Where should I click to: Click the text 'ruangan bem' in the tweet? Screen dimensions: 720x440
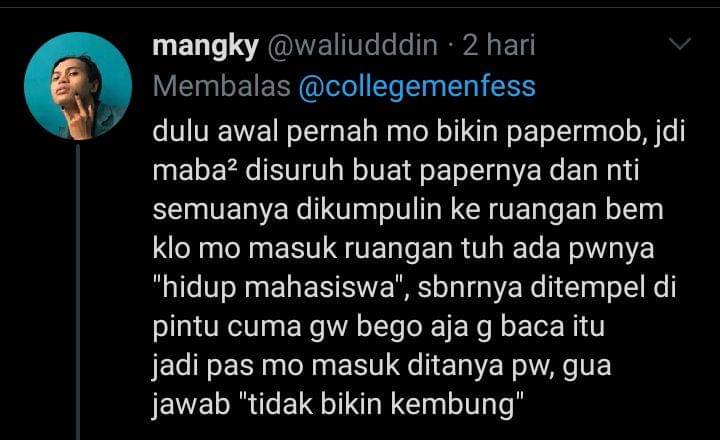[x=576, y=210]
